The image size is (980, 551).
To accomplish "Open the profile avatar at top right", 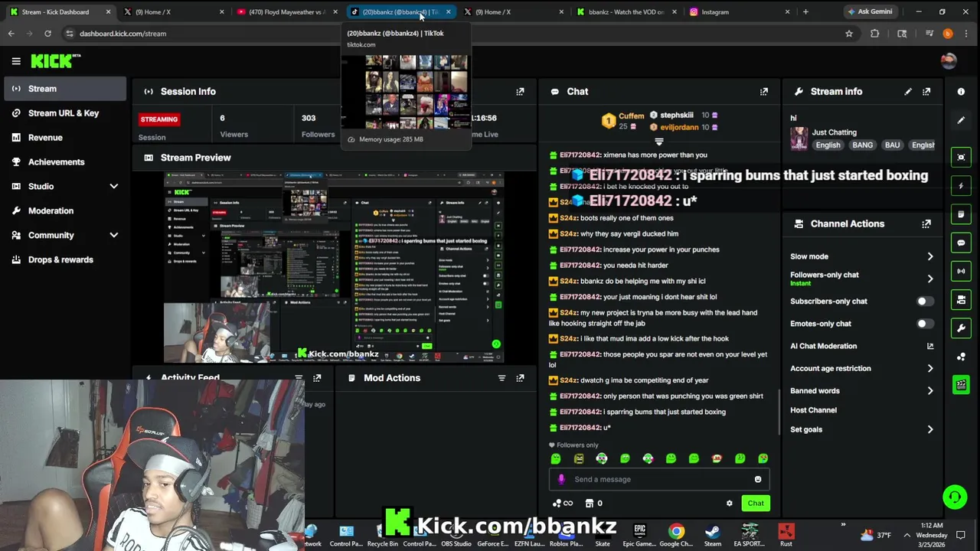I will (x=949, y=61).
